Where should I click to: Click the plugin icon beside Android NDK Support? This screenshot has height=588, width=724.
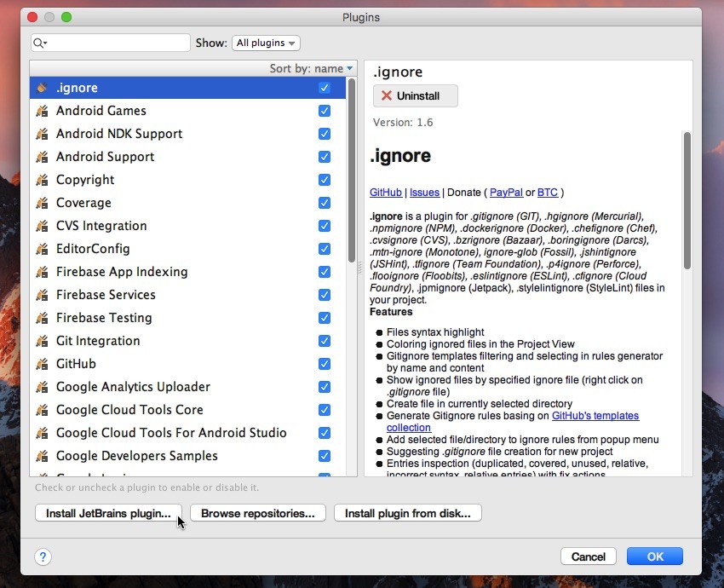click(42, 134)
